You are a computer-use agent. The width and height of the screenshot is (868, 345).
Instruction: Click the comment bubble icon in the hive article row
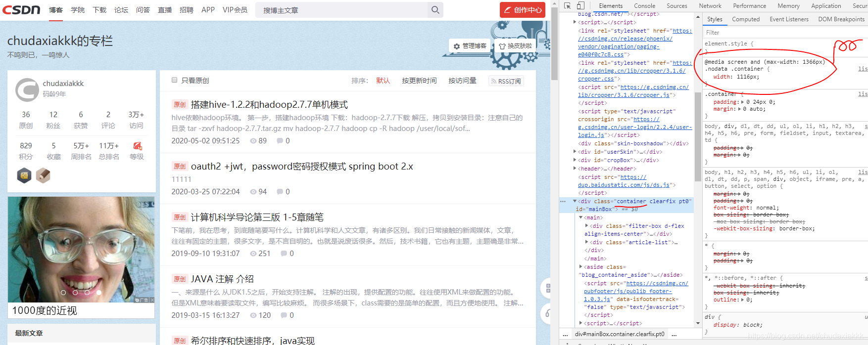280,141
